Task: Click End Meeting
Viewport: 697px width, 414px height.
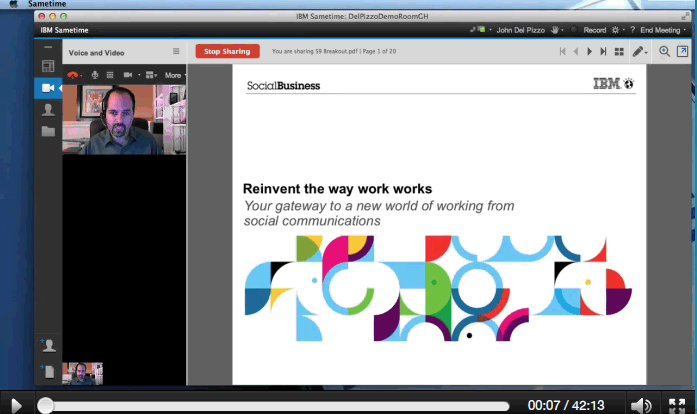Action: (660, 30)
